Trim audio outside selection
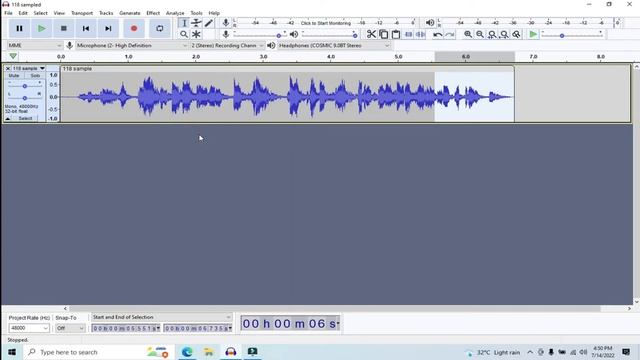The width and height of the screenshot is (640, 360). click(x=408, y=34)
